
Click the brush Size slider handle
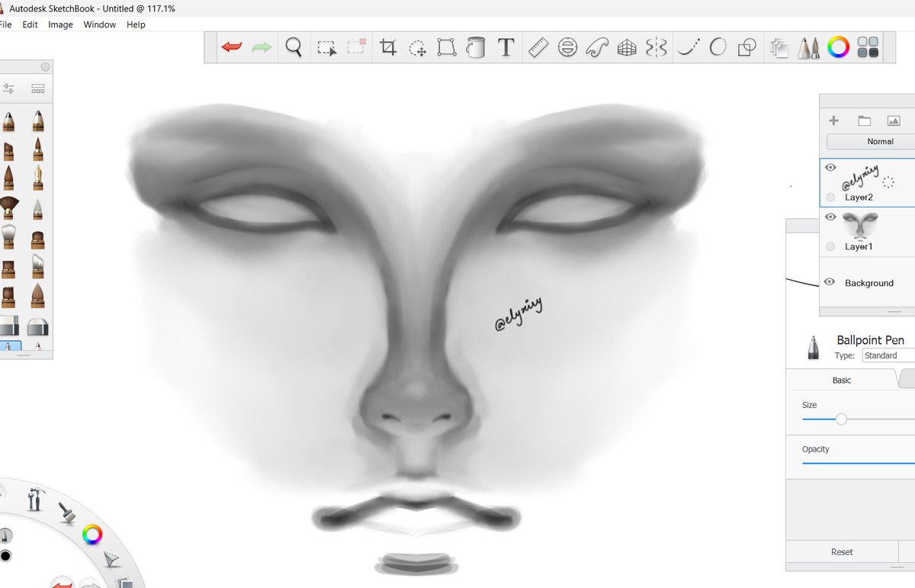click(x=841, y=419)
